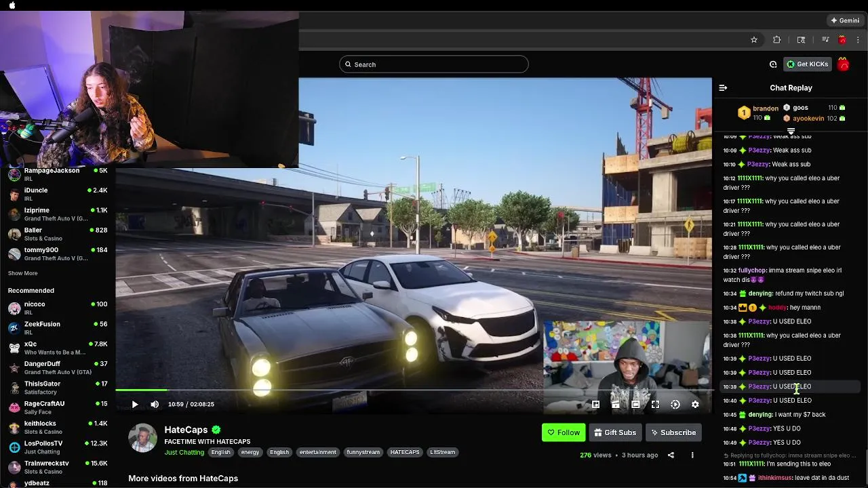Image resolution: width=868 pixels, height=488 pixels.
Task: Open ZeekFusion recommended channel
Action: [x=58, y=328]
